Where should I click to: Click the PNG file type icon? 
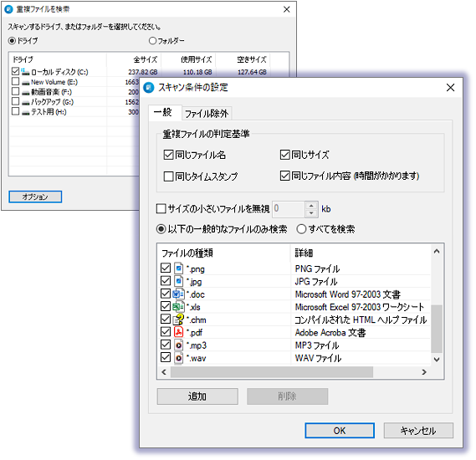click(179, 268)
